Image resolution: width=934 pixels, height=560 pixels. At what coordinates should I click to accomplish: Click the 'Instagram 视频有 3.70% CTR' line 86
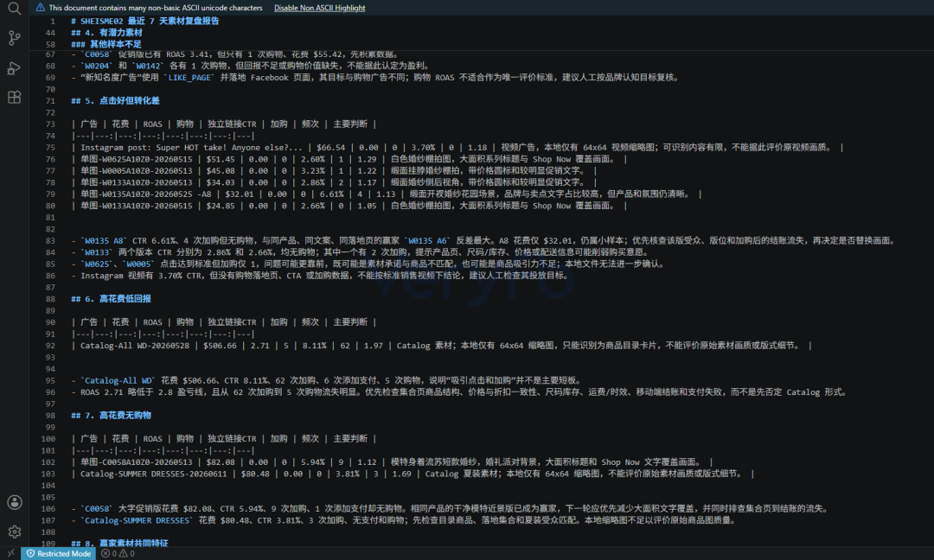coord(321,276)
